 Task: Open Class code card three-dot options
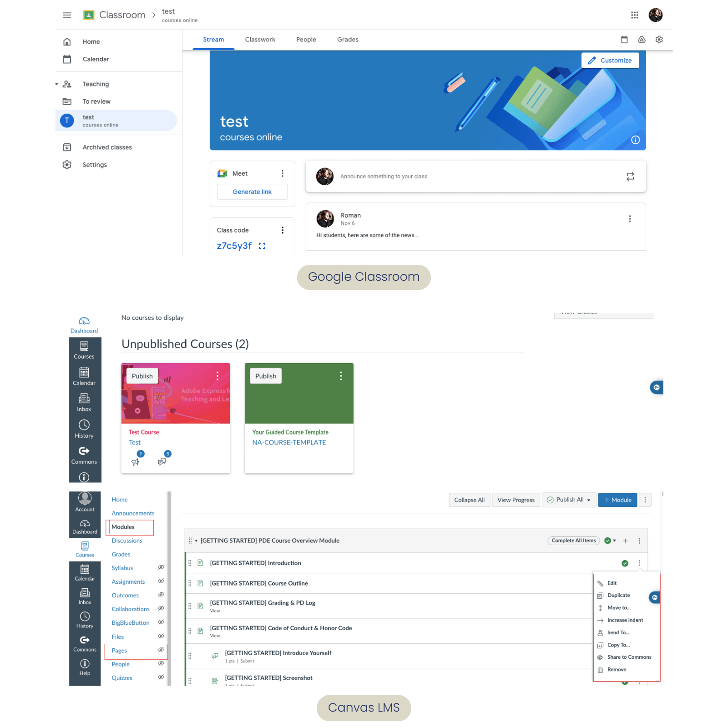tap(282, 230)
